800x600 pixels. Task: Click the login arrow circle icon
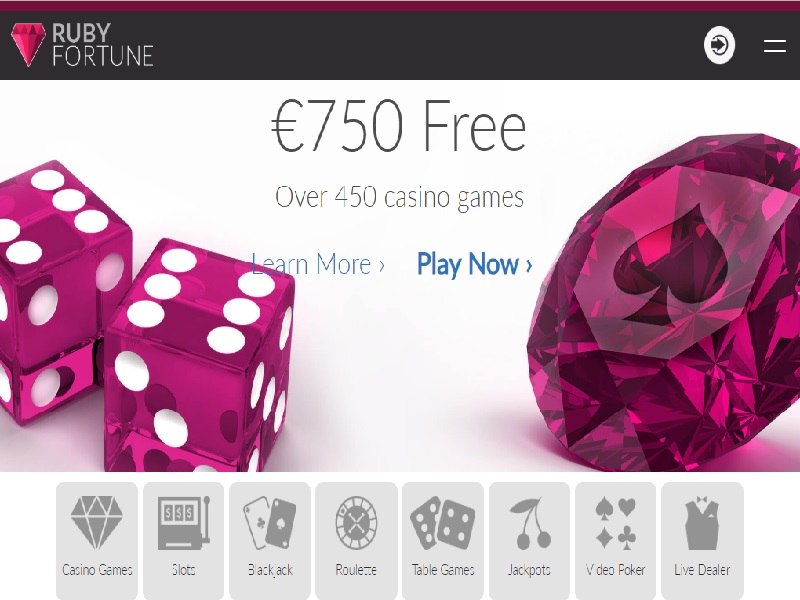coord(719,45)
